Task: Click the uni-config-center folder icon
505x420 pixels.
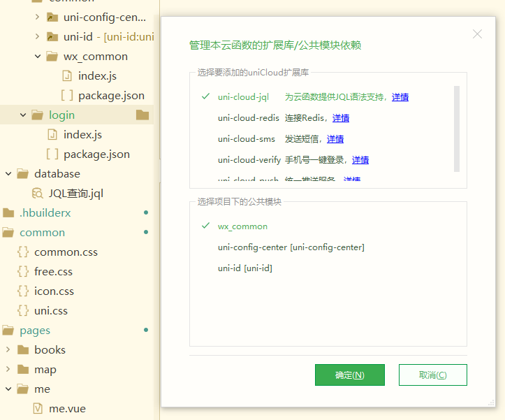Action: [52, 17]
